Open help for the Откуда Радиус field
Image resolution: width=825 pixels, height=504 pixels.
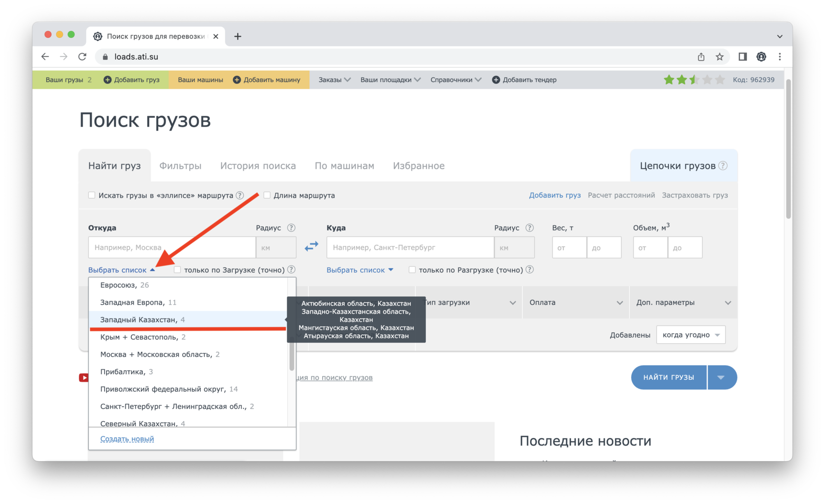[291, 228]
